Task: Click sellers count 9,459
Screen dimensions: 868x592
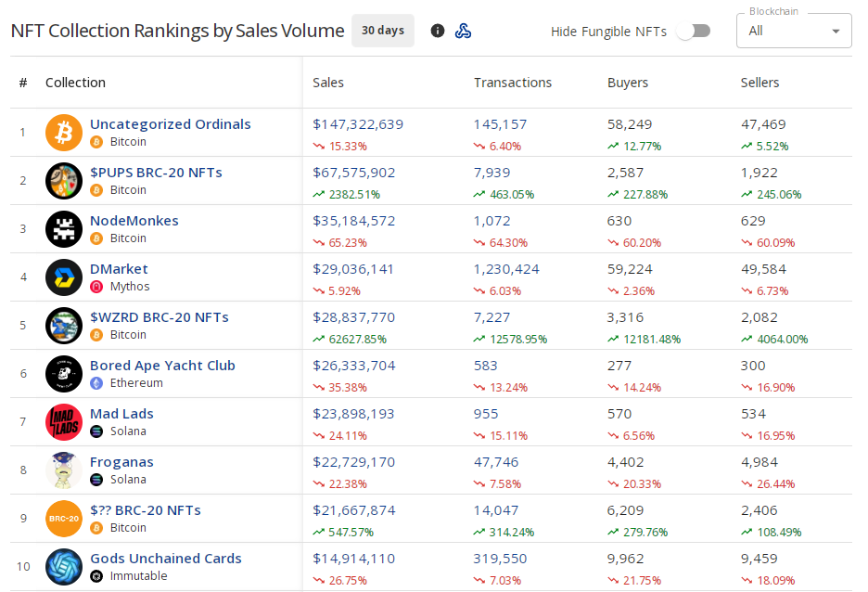Action: 759,558
